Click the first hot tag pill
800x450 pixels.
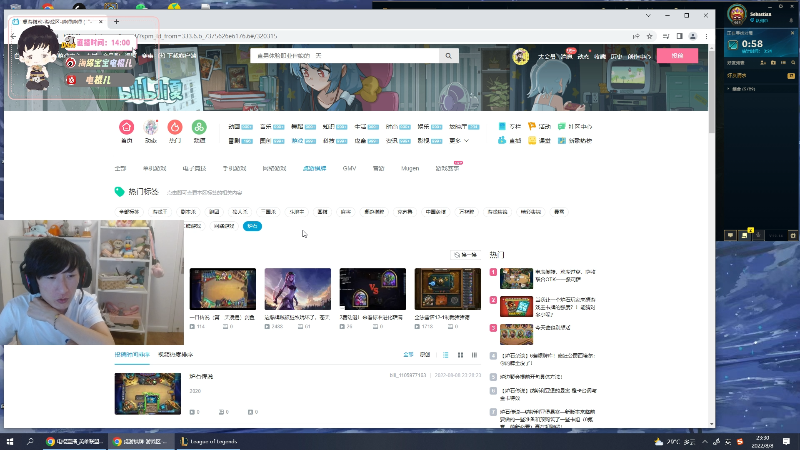(129, 212)
